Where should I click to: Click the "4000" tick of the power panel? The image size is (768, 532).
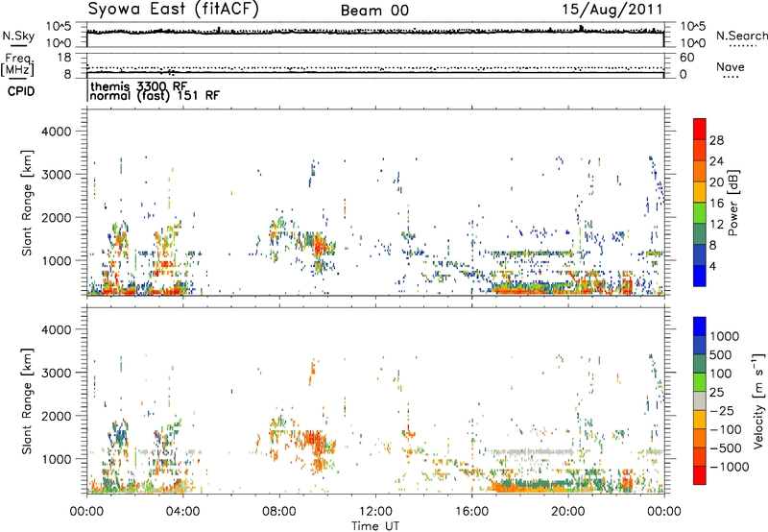coord(57,132)
